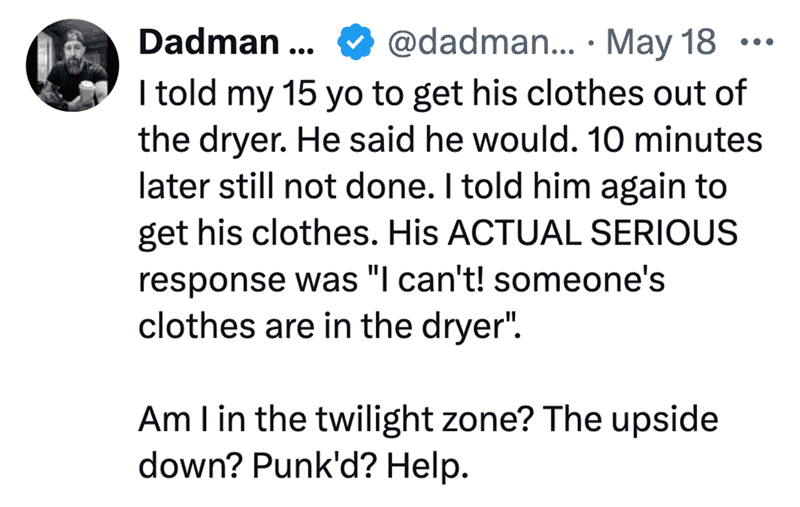
Task: Click the phrase '10 minutes' in tweet
Action: pos(675,139)
